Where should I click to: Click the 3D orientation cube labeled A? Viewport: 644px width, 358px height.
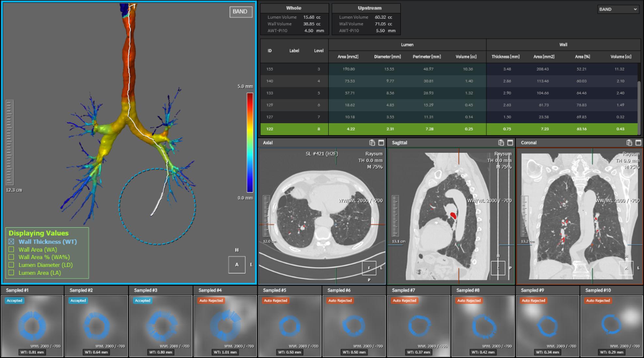237,264
